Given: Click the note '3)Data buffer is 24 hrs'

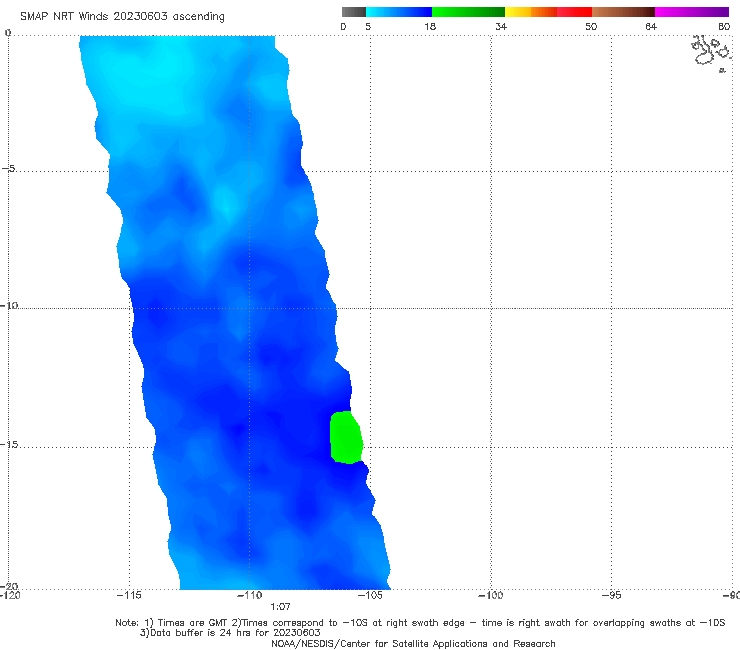Looking at the screenshot, I should click(x=230, y=633).
